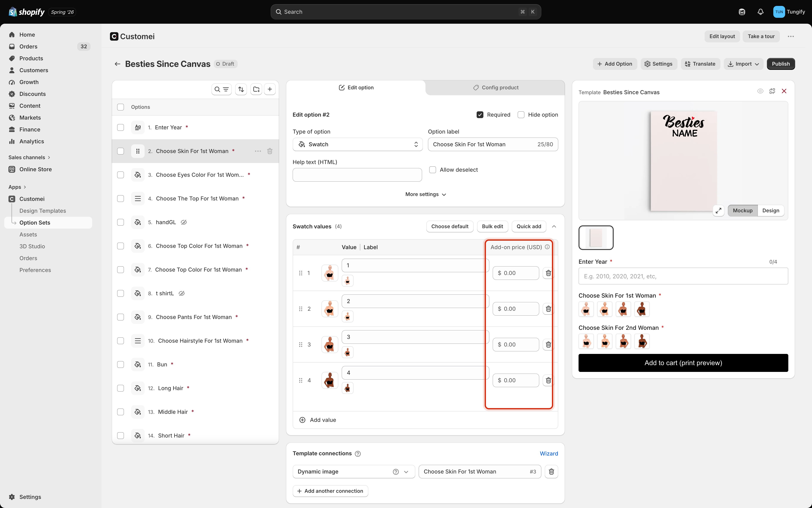Switch to the Config product tab
This screenshot has height=508, width=812.
pyautogui.click(x=495, y=88)
